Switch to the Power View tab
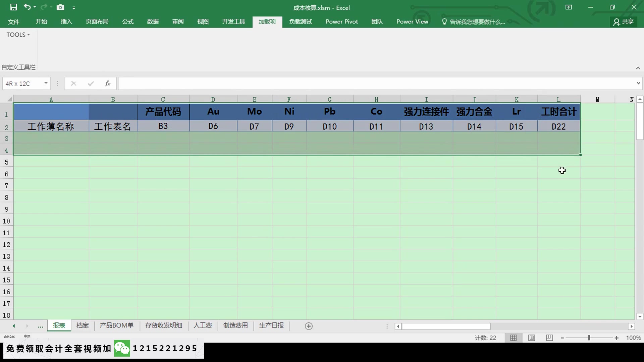This screenshot has width=644, height=362. [412, 21]
